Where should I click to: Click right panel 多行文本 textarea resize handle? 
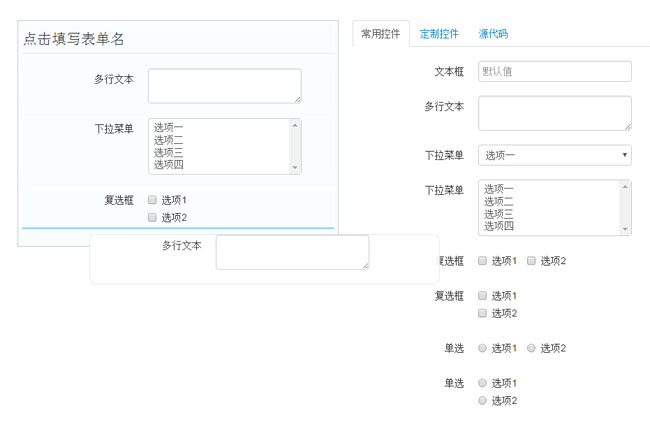coord(627,126)
